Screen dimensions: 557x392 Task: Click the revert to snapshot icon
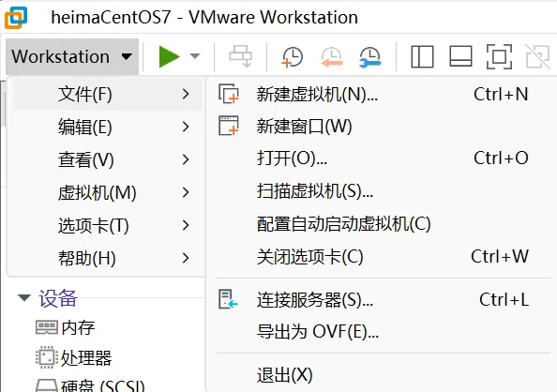(x=332, y=57)
